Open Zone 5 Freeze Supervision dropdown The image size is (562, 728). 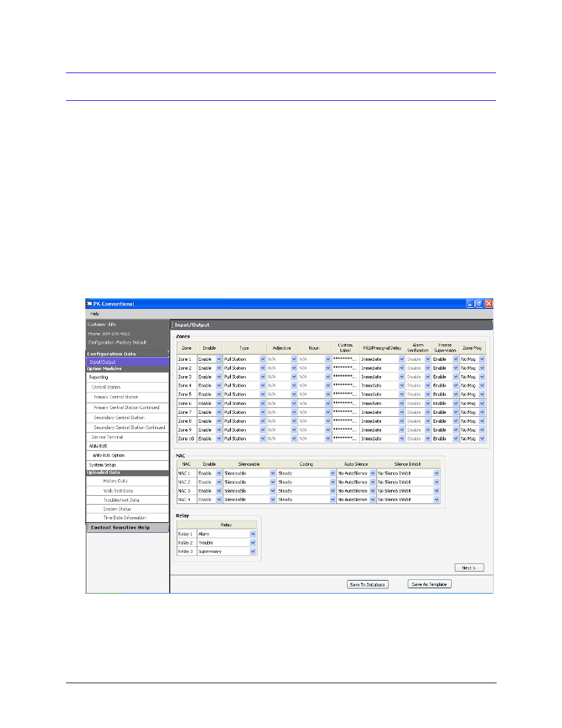point(455,394)
